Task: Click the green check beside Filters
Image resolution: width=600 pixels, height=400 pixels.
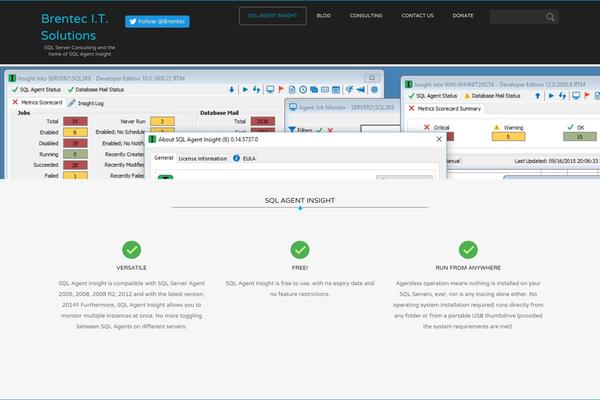Action: (320, 130)
